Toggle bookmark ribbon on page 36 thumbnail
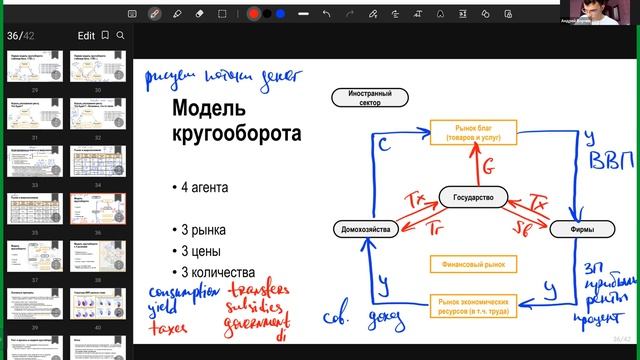The width and height of the screenshot is (640, 360). (x=118, y=198)
